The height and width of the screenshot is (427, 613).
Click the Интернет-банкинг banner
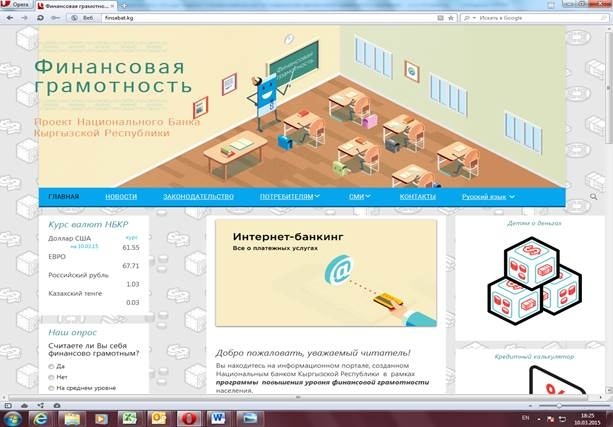326,273
